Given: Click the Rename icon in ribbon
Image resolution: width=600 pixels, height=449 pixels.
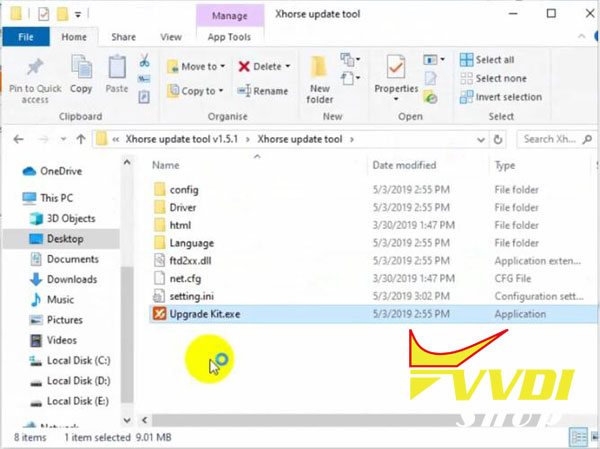Looking at the screenshot, I should pos(244,91).
